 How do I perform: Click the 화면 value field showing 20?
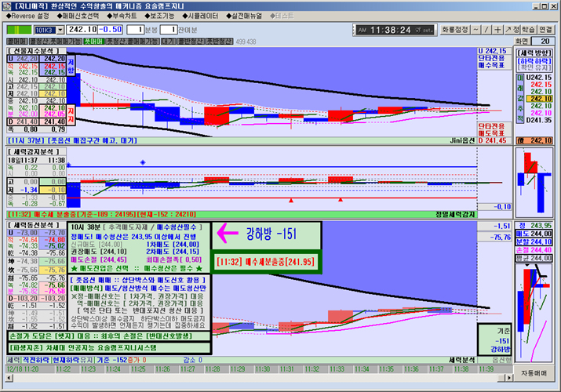coord(544,42)
